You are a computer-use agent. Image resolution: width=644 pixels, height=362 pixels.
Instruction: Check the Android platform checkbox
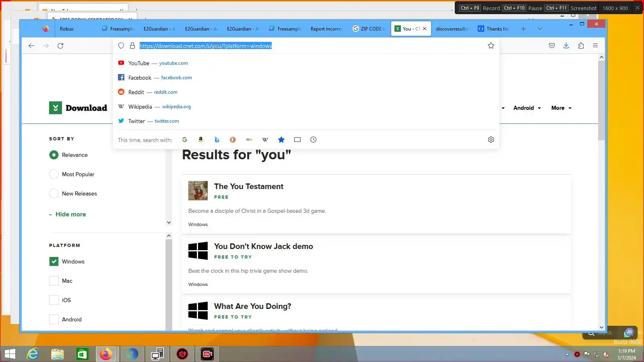pyautogui.click(x=54, y=319)
